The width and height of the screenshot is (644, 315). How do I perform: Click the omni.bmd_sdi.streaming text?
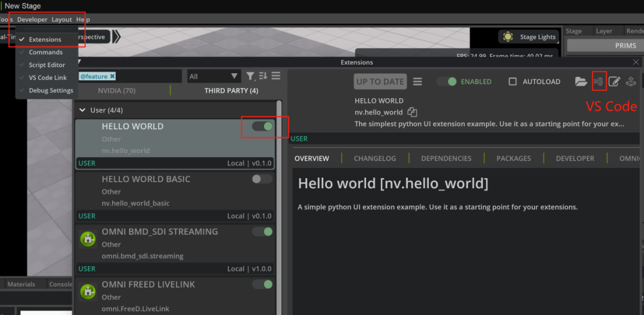pyautogui.click(x=143, y=256)
